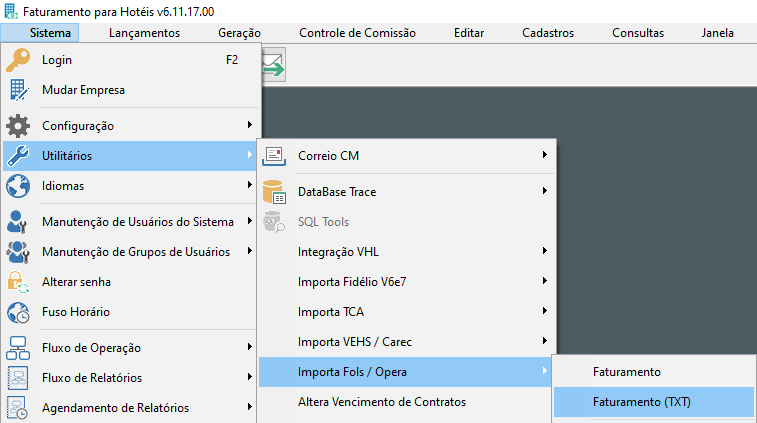Image resolution: width=757 pixels, height=423 pixels.
Task: Click the Importa VEHS / Carec label
Action: 355,342
